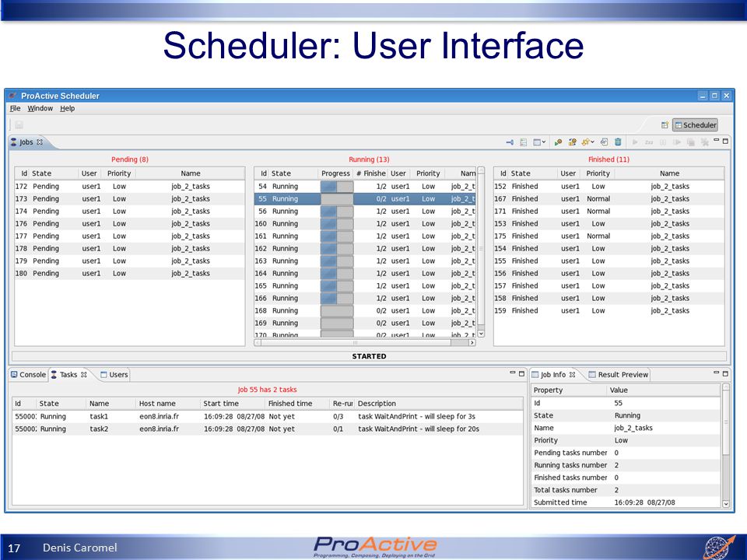Select finished job 159 row
The width and height of the screenshot is (747, 560).
click(608, 310)
